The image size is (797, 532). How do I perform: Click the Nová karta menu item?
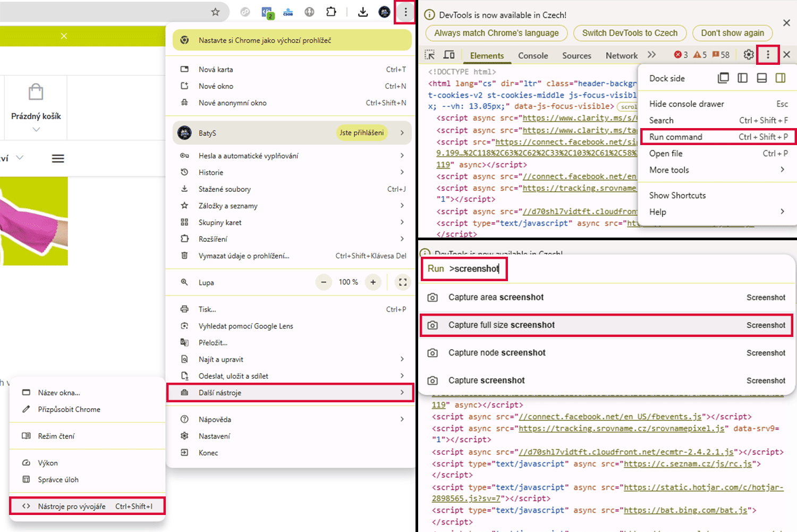pos(290,69)
